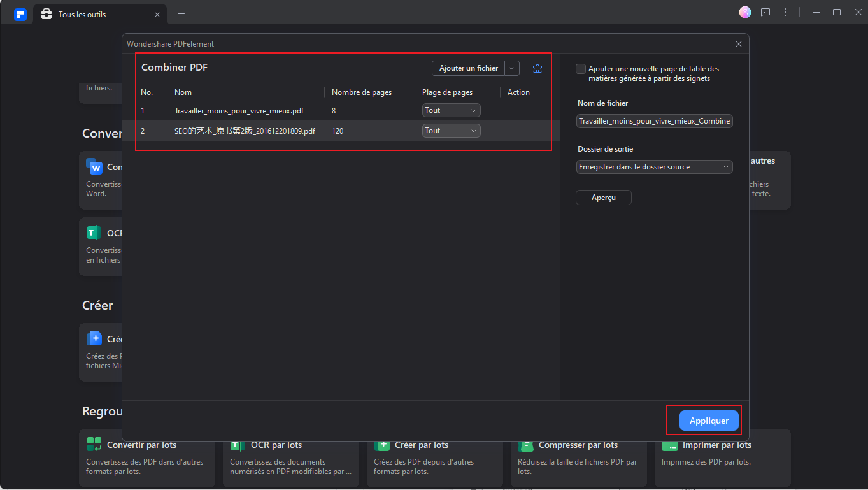Click the Action column header

518,92
